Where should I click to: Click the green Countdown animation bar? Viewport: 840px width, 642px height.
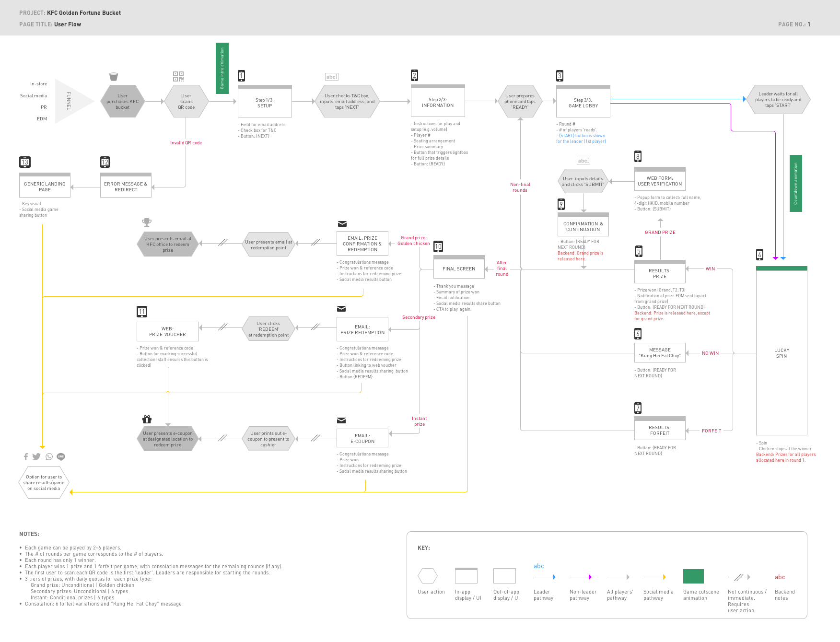[x=796, y=183]
